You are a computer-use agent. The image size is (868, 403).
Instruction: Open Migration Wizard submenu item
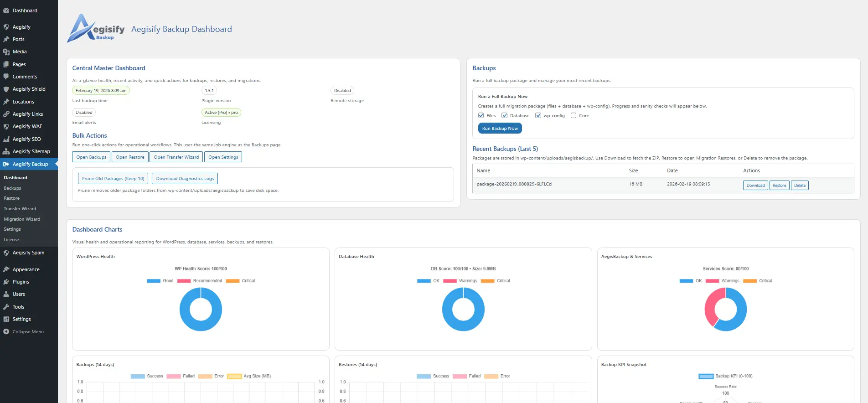tap(22, 219)
